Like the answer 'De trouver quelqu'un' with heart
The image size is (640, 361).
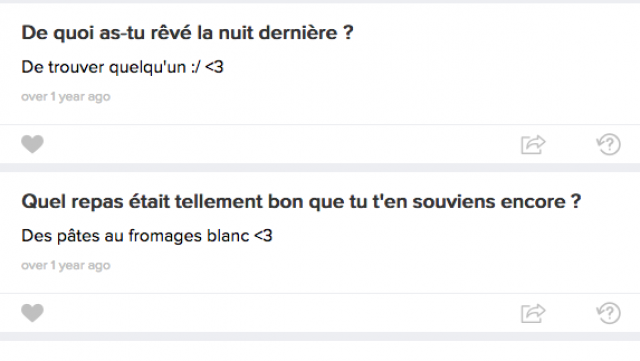[32, 144]
